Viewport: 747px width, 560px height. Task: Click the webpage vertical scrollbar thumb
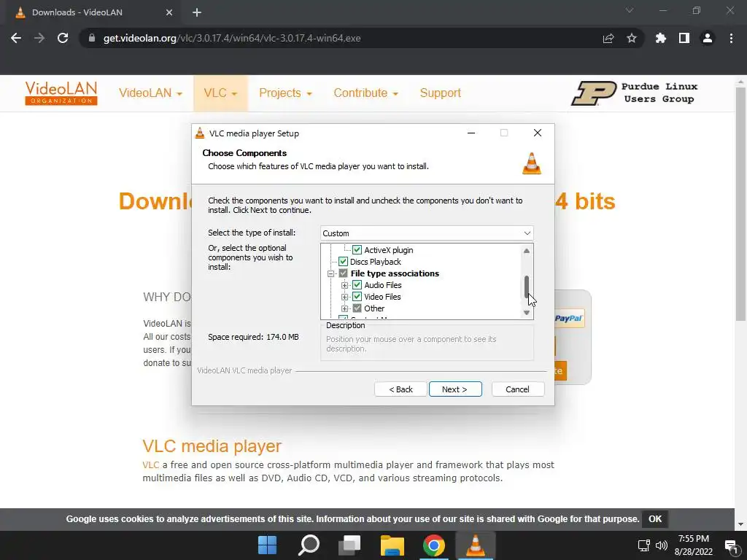pos(740,205)
